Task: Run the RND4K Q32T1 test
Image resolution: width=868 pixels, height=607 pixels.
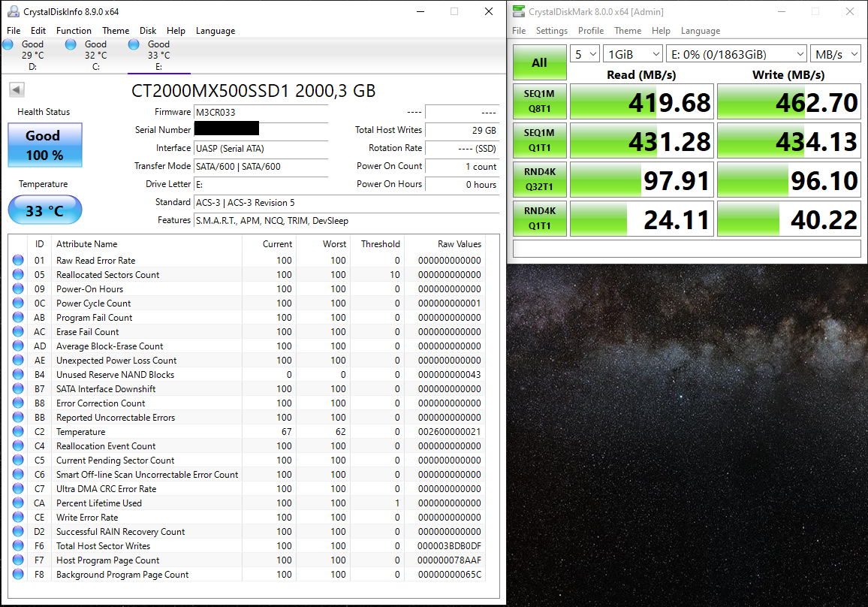Action: tap(540, 180)
